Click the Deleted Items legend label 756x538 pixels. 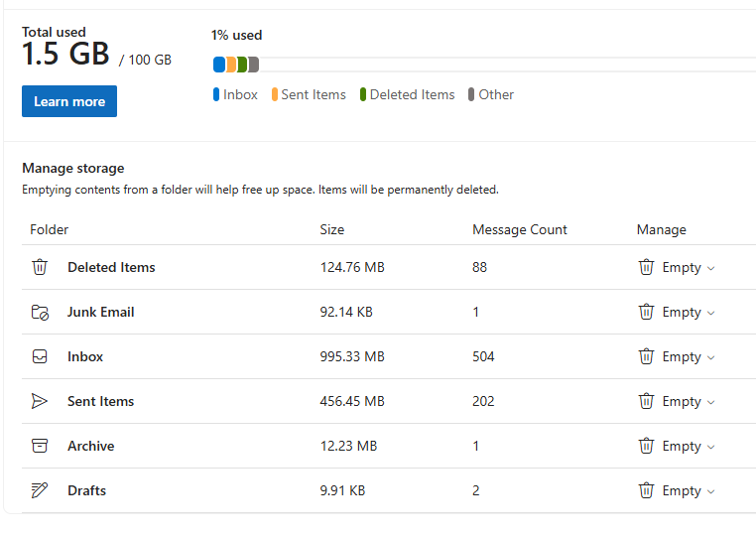click(x=413, y=94)
